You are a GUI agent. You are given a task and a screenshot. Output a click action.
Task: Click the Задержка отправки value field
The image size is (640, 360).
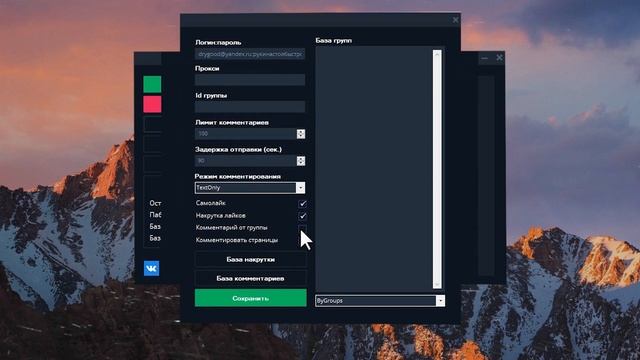pos(246,161)
